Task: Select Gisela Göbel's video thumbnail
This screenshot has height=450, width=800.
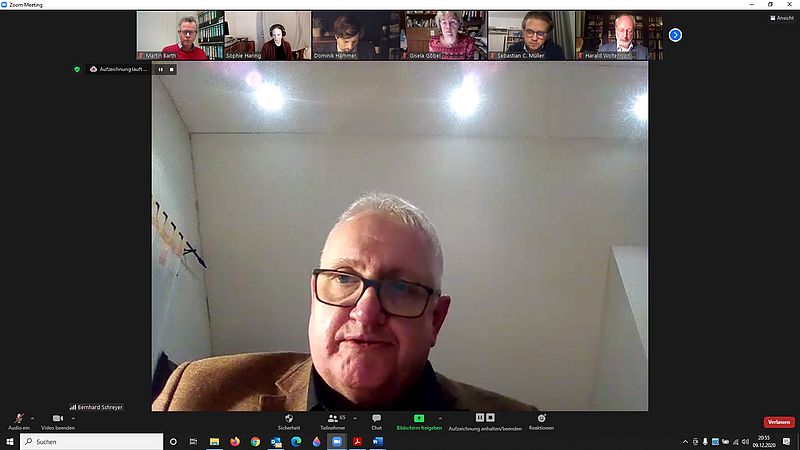Action: [x=444, y=36]
